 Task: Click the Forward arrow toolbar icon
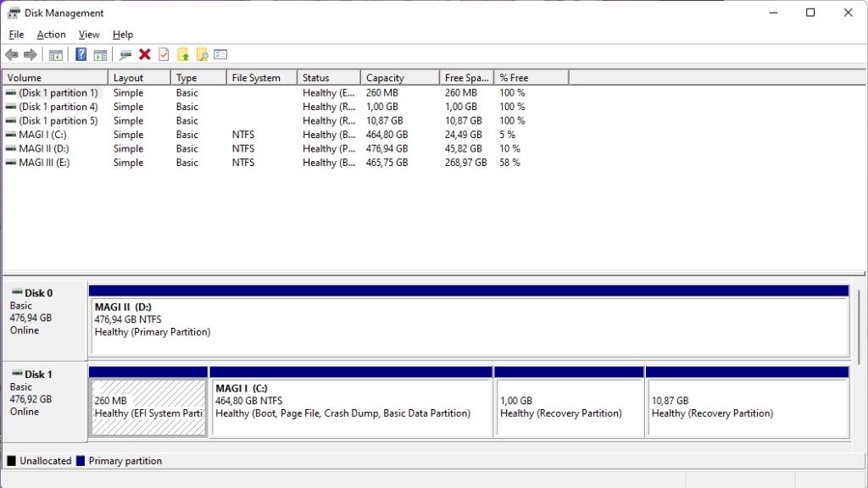31,54
